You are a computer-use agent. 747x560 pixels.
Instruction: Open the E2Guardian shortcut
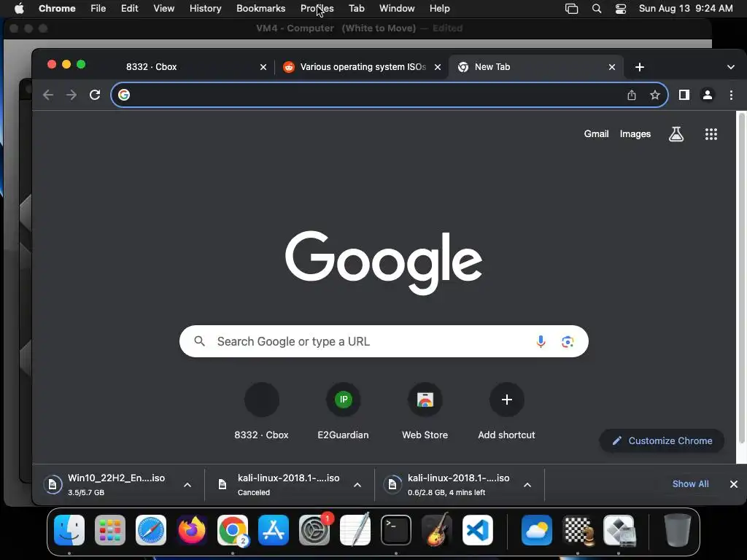pyautogui.click(x=343, y=411)
